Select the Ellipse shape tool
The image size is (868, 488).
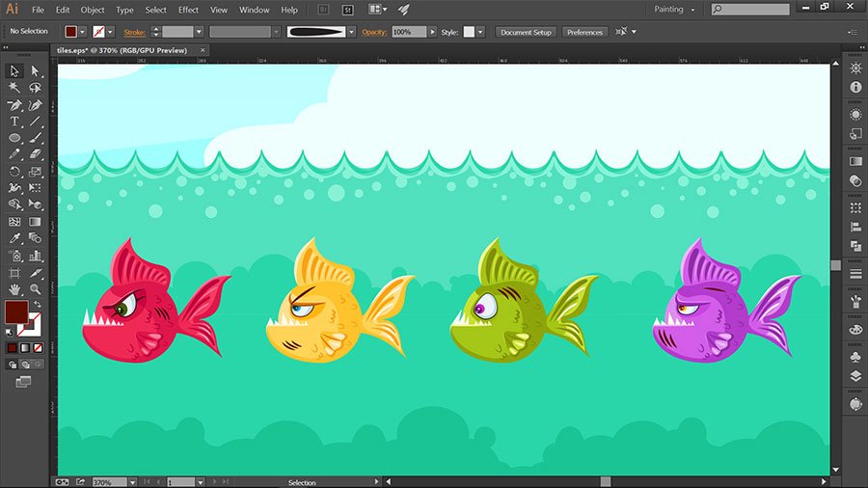pyautogui.click(x=14, y=138)
